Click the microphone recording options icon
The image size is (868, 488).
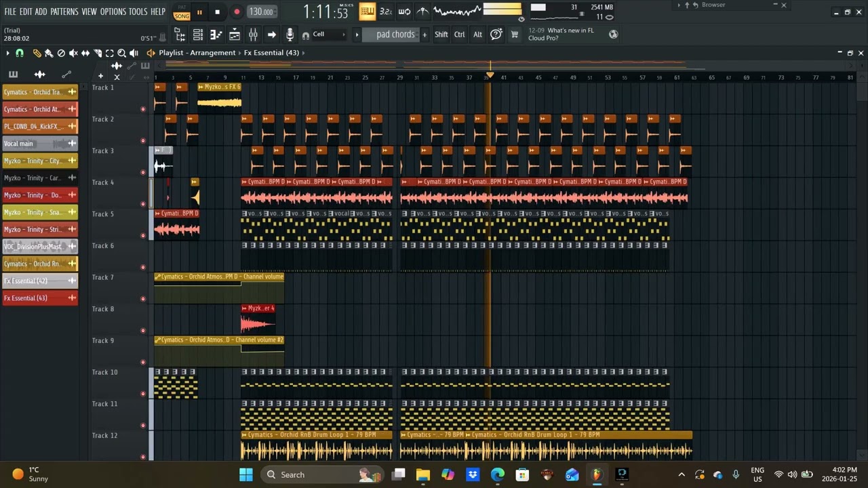(x=290, y=35)
